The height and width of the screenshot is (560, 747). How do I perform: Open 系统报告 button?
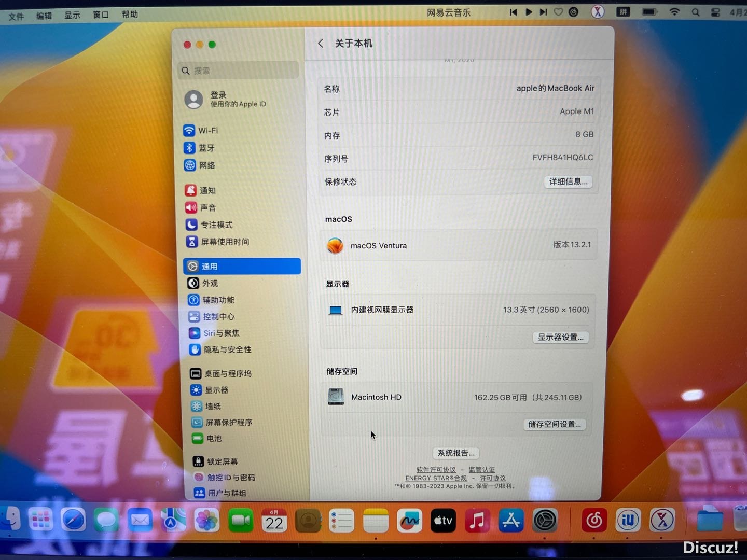(455, 453)
